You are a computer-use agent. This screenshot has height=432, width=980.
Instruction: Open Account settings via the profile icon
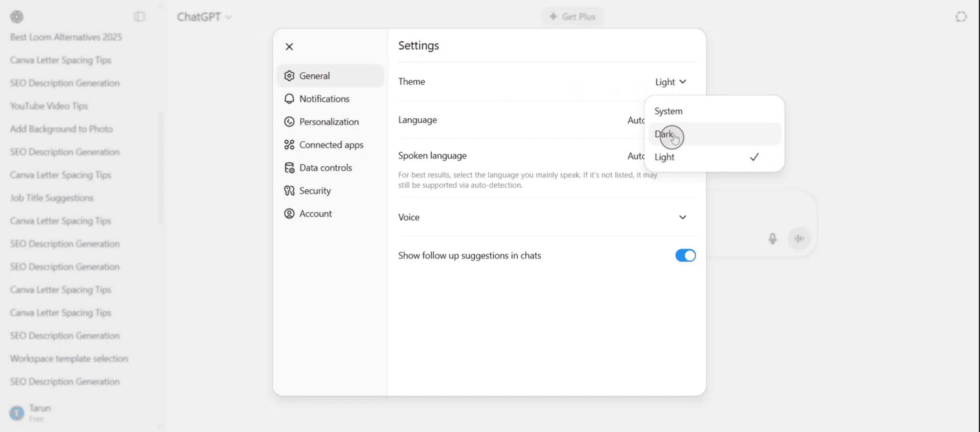(289, 214)
